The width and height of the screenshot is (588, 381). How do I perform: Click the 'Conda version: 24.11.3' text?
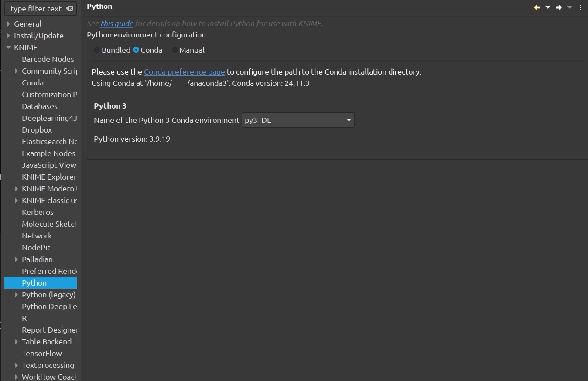(x=271, y=83)
